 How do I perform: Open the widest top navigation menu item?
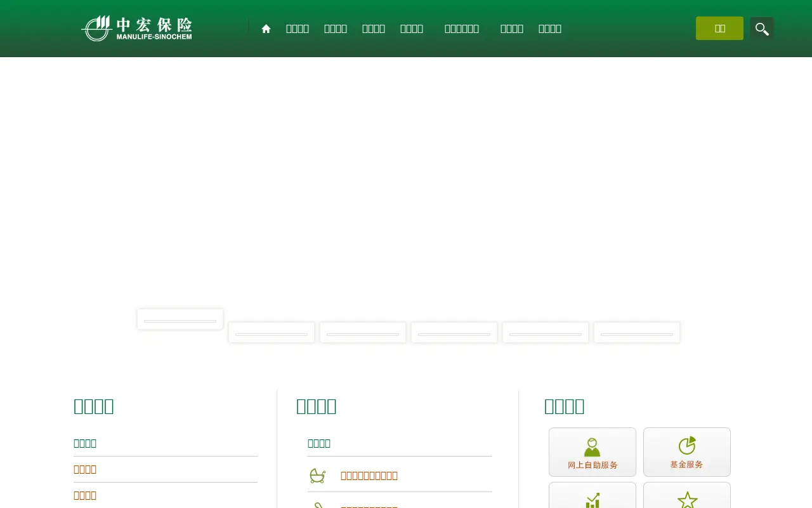(x=462, y=29)
